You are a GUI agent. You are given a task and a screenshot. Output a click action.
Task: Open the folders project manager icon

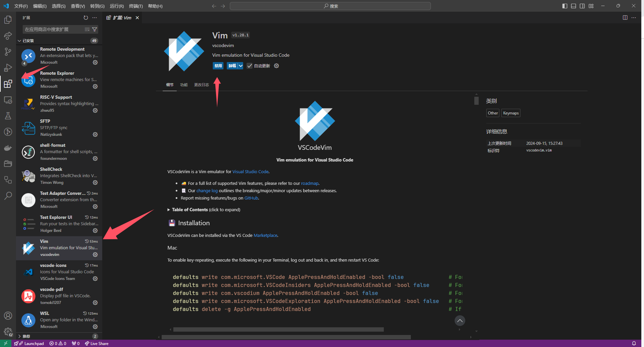8,164
